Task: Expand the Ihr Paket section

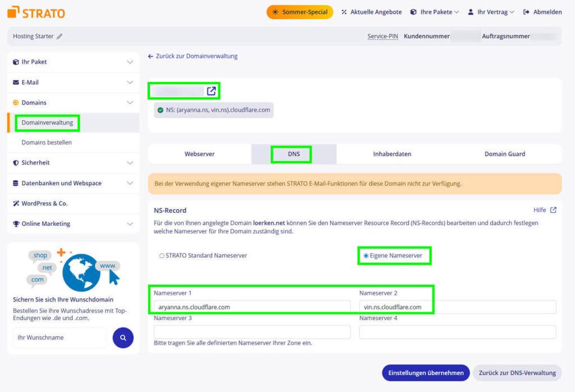Action: (x=74, y=62)
